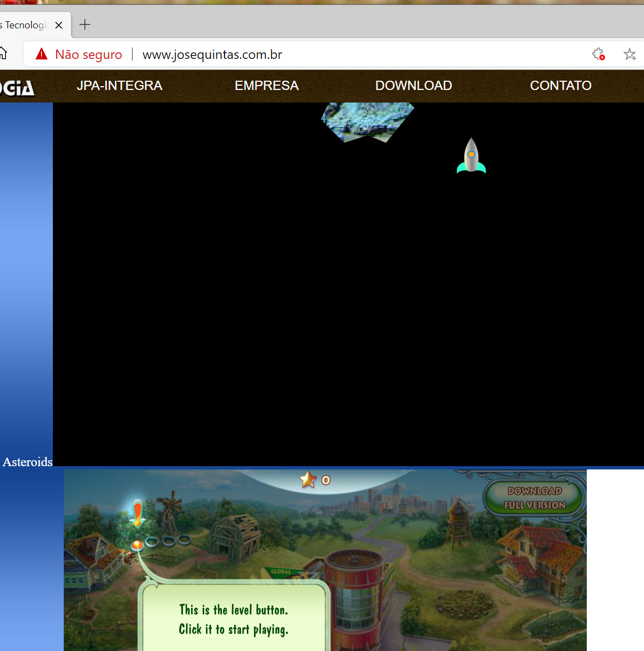
Task: Click the blue asteroid in the game
Action: (367, 122)
